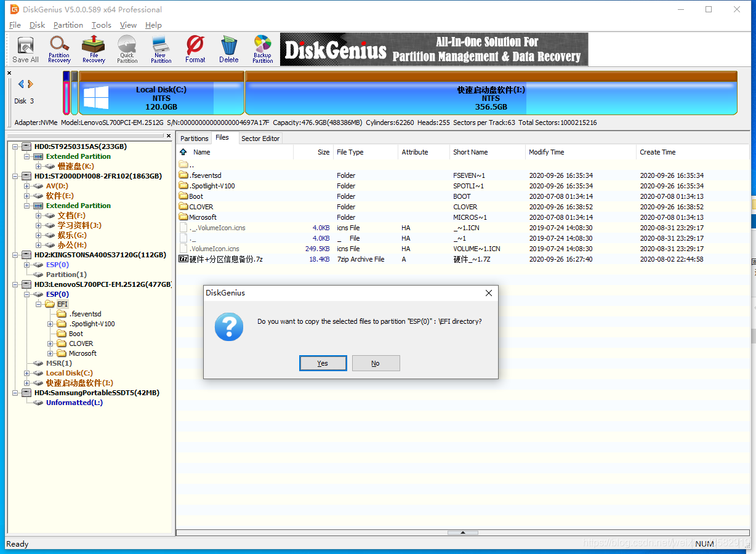Open the parent folder '..' entry
The height and width of the screenshot is (554, 756).
[187, 165]
